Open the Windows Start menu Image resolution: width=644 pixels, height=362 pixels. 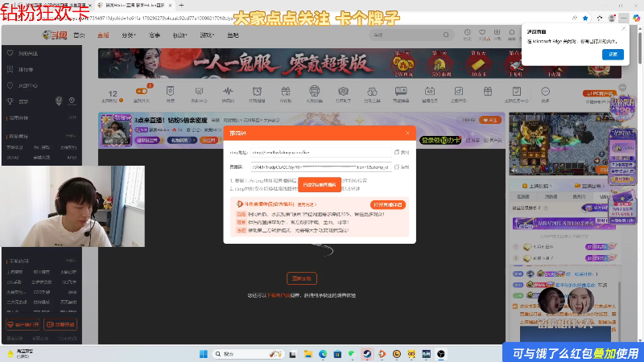[x=204, y=354]
